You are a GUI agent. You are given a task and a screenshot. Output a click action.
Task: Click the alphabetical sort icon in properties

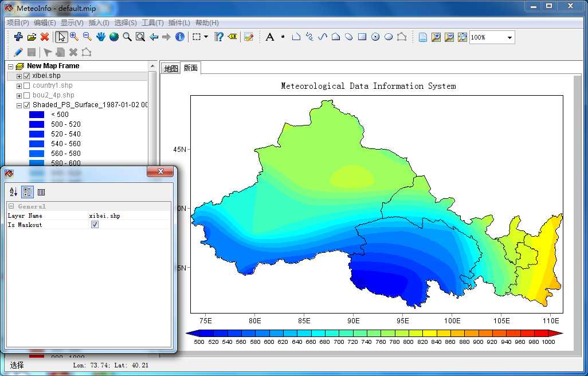(x=14, y=192)
